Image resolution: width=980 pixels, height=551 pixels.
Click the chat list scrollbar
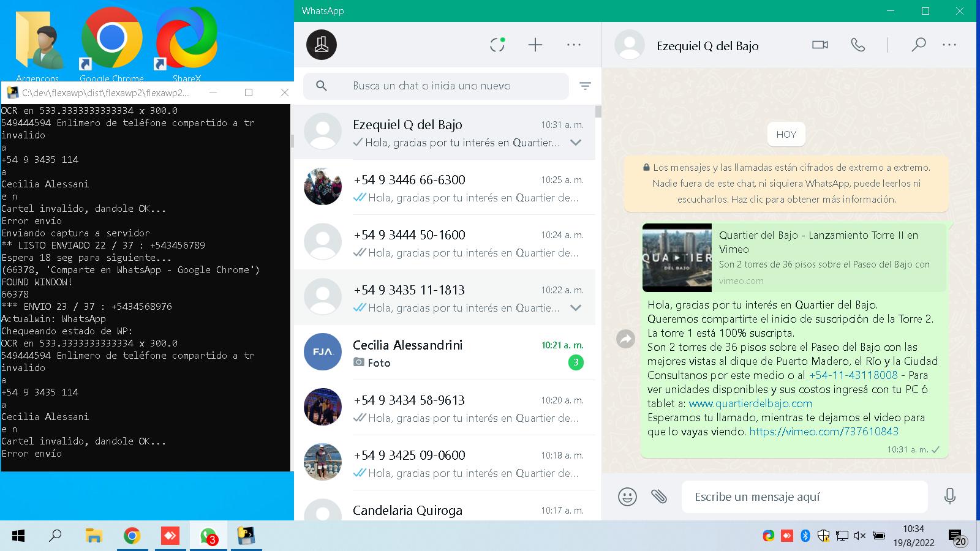pyautogui.click(x=598, y=111)
